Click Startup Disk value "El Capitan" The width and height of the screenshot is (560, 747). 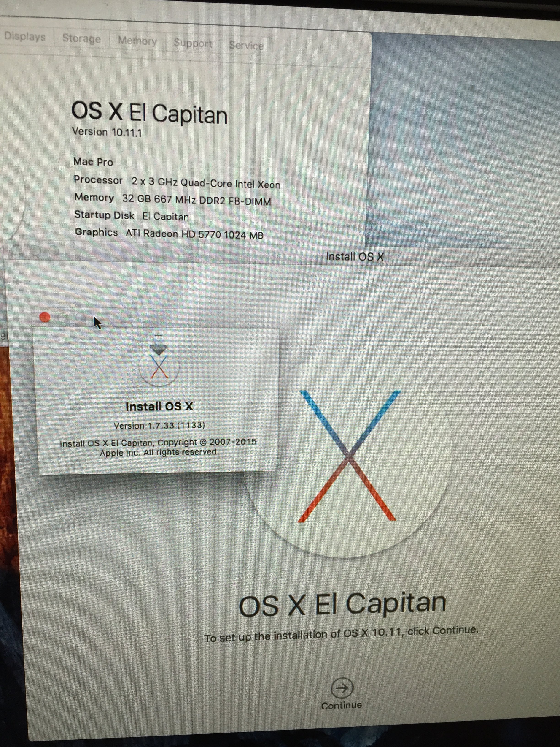[165, 217]
